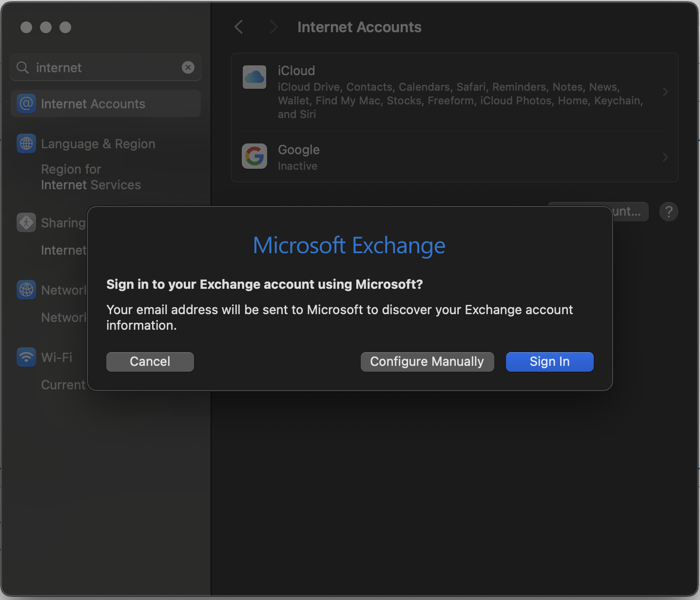
Task: Click the Internet Accounts @ icon
Action: click(x=26, y=103)
